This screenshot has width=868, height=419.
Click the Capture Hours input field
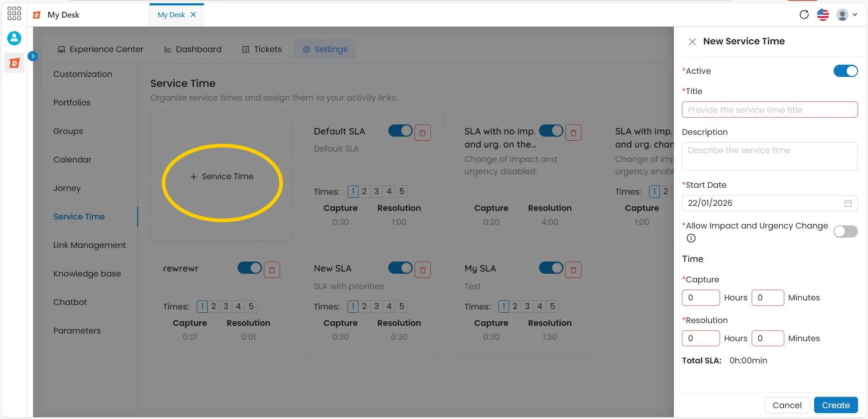(x=701, y=298)
